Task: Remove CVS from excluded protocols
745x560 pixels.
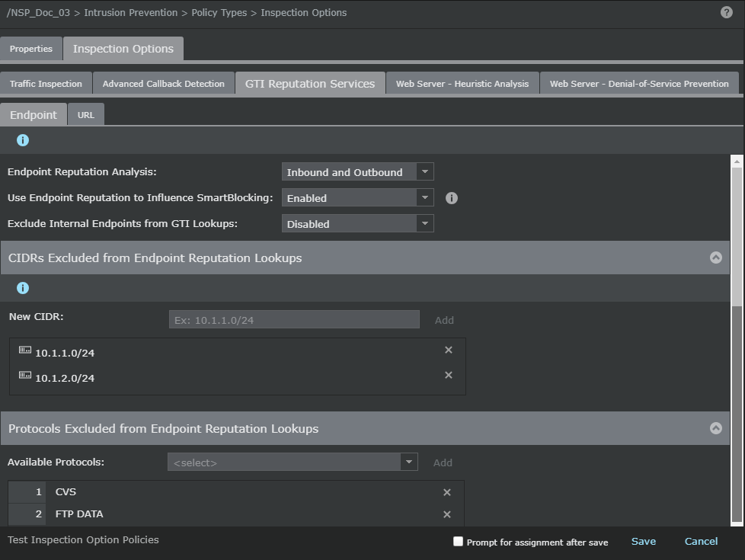Action: (446, 492)
